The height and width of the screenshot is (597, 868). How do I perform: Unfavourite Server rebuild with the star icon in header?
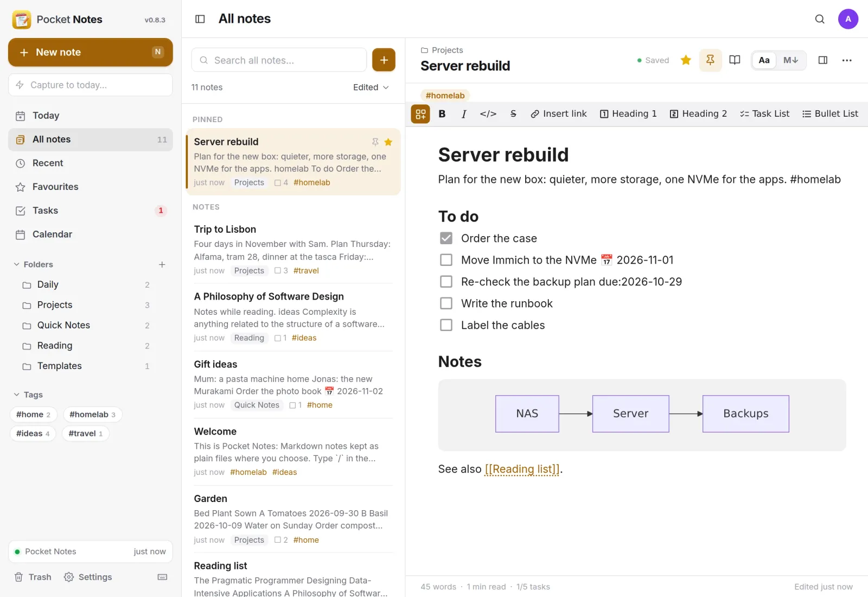pos(686,60)
